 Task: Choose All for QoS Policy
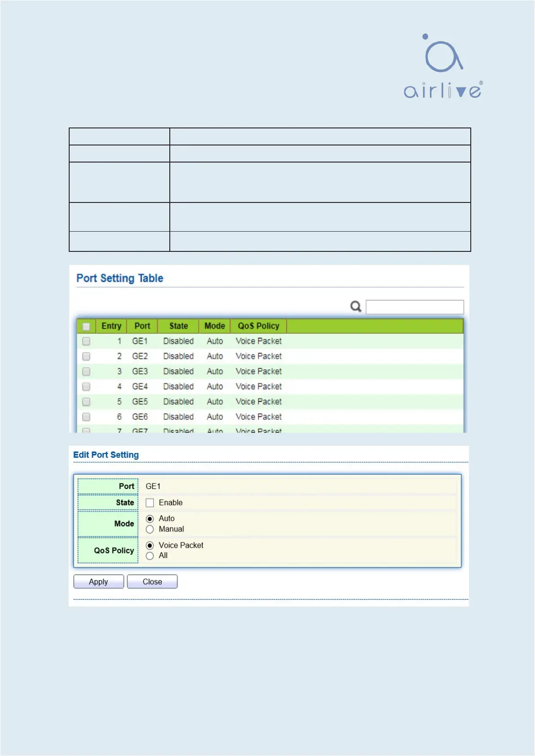150,556
